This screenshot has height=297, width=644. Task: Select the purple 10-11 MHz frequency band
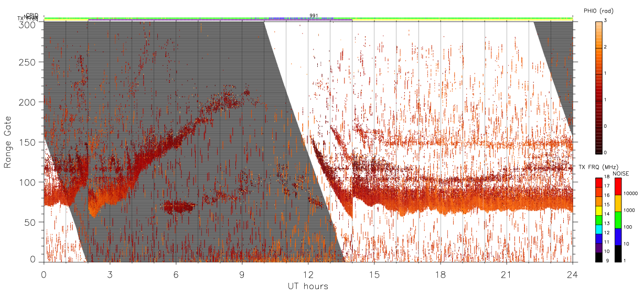599,248
